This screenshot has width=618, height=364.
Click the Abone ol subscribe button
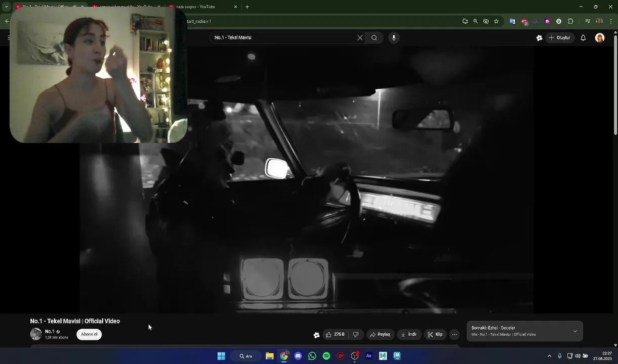89,334
